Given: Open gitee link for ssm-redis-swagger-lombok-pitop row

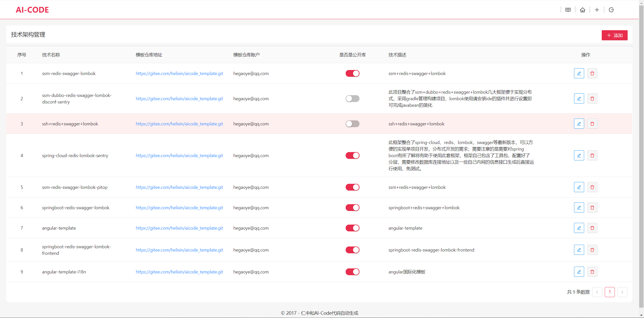Looking at the screenshot, I should tap(179, 187).
